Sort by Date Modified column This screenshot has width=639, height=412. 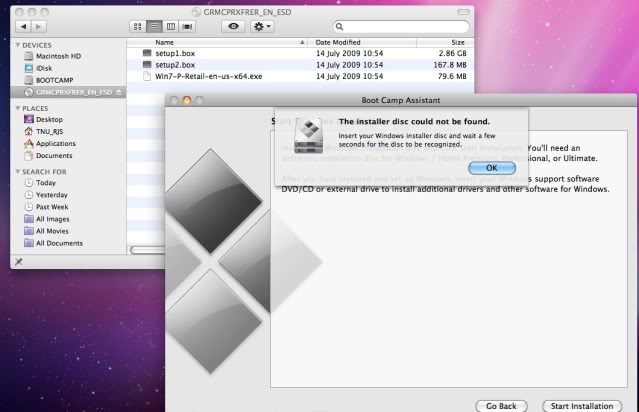coord(362,42)
